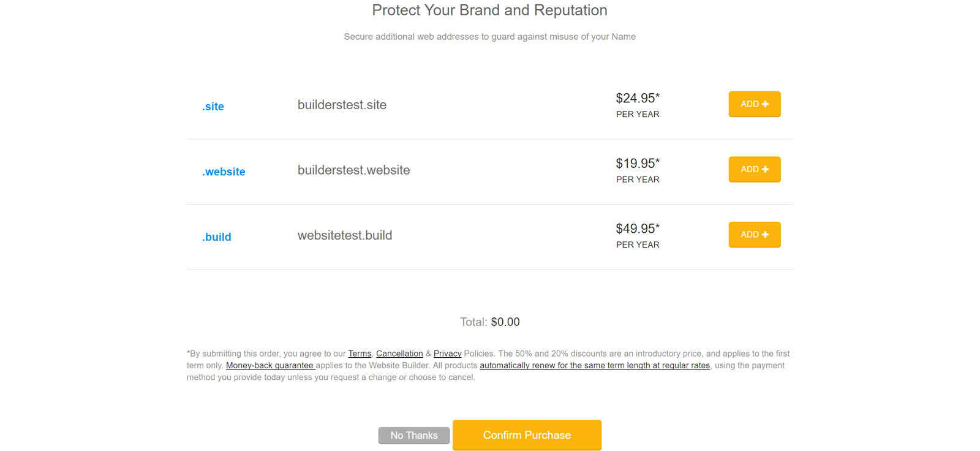Click the plus icon for .build
The height and width of the screenshot is (451, 980).
pos(765,235)
